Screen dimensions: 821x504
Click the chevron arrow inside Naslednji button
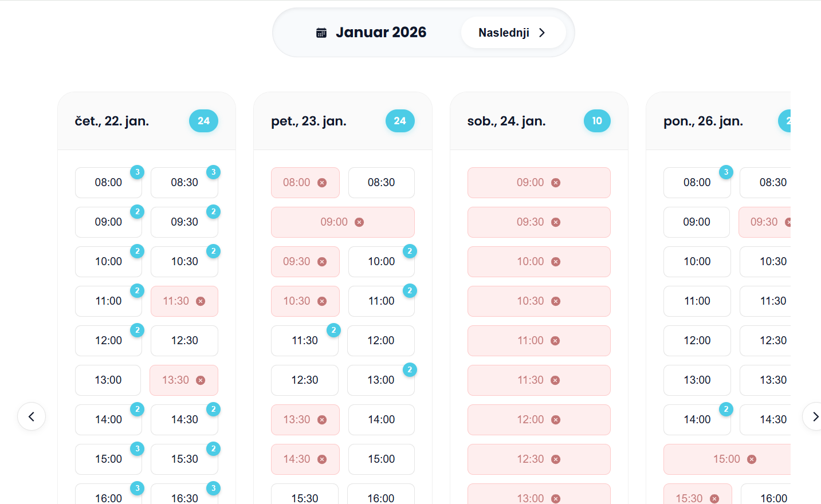542,33
